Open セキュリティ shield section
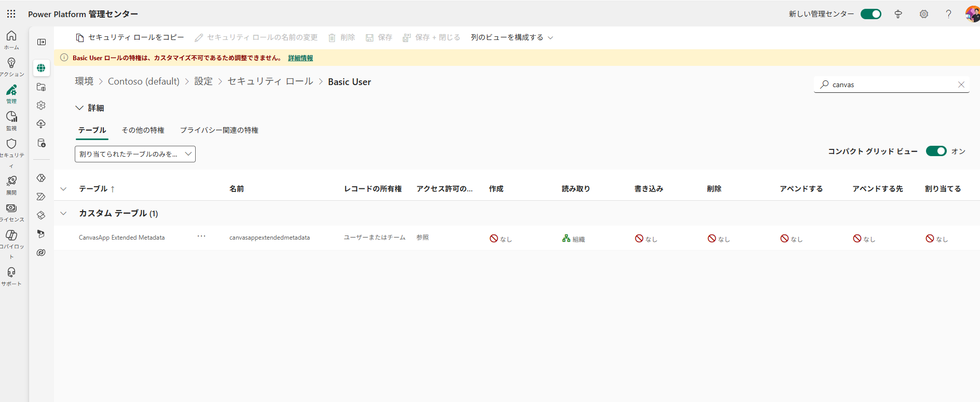 coord(11,154)
